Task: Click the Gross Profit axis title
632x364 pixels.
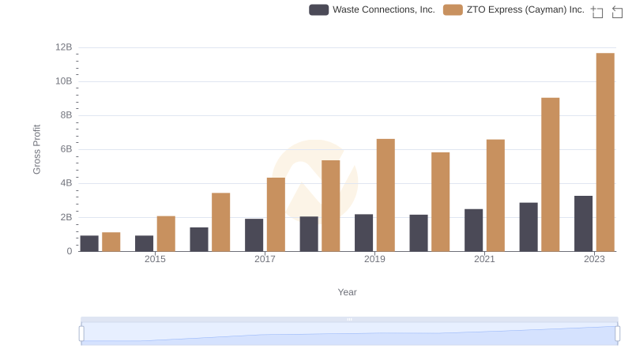Action: 36,149
